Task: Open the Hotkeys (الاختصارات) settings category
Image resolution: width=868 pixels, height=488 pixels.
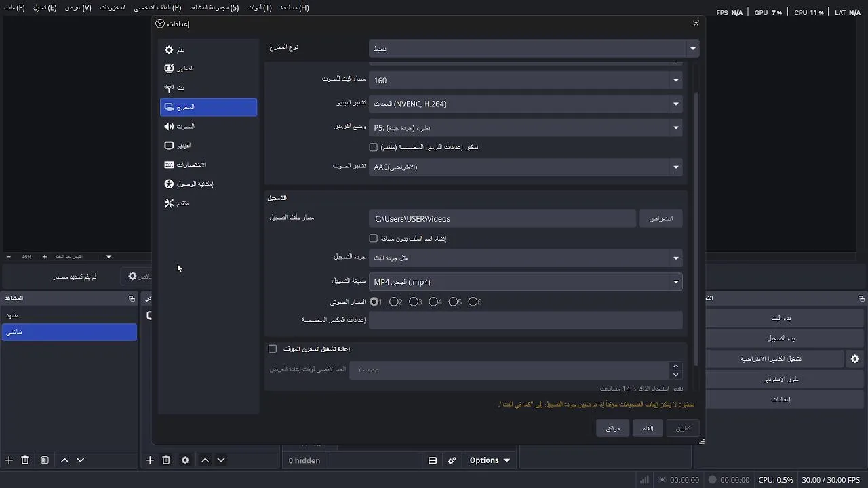Action: [208, 165]
